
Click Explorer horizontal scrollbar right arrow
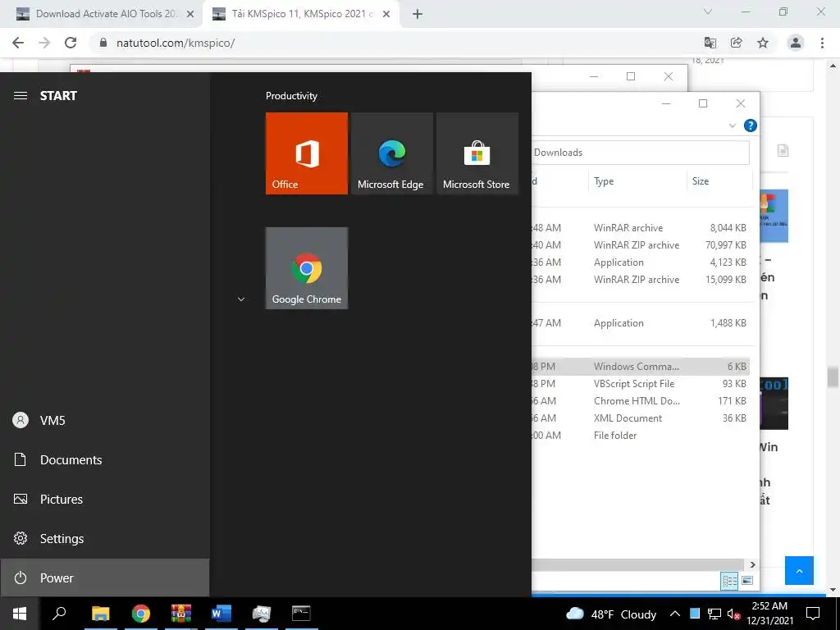point(752,564)
